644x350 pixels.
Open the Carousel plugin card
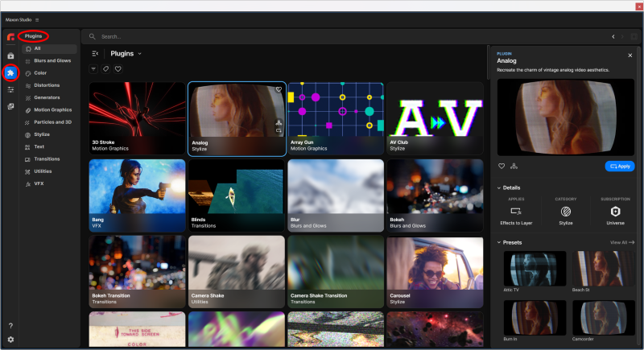click(x=435, y=272)
